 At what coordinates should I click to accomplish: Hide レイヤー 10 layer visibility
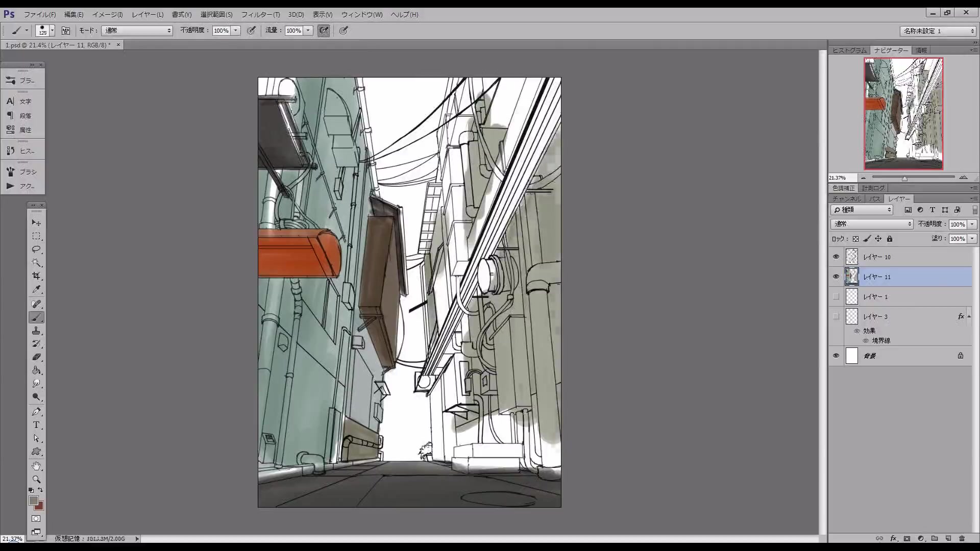click(836, 257)
